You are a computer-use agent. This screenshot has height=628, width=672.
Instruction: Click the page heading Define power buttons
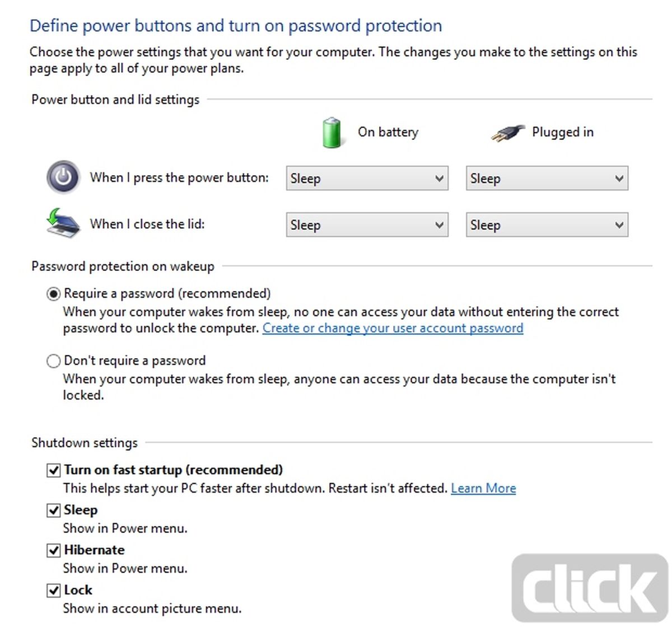coord(235,26)
